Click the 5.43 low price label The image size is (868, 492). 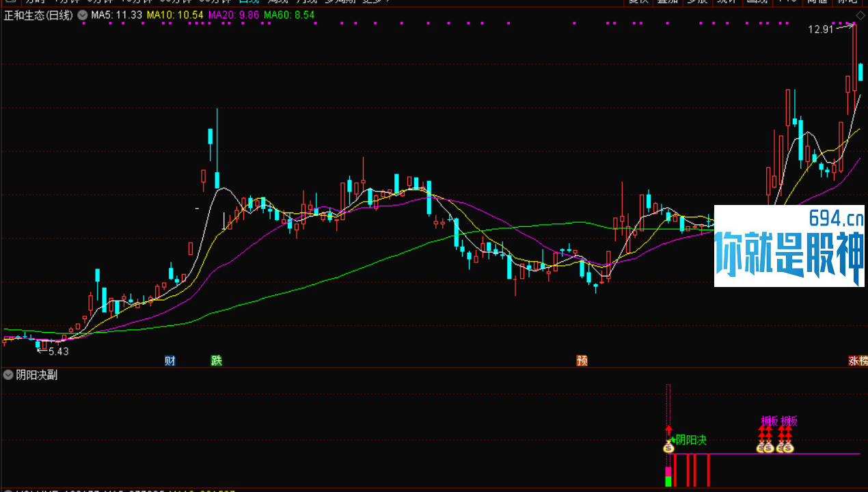59,351
